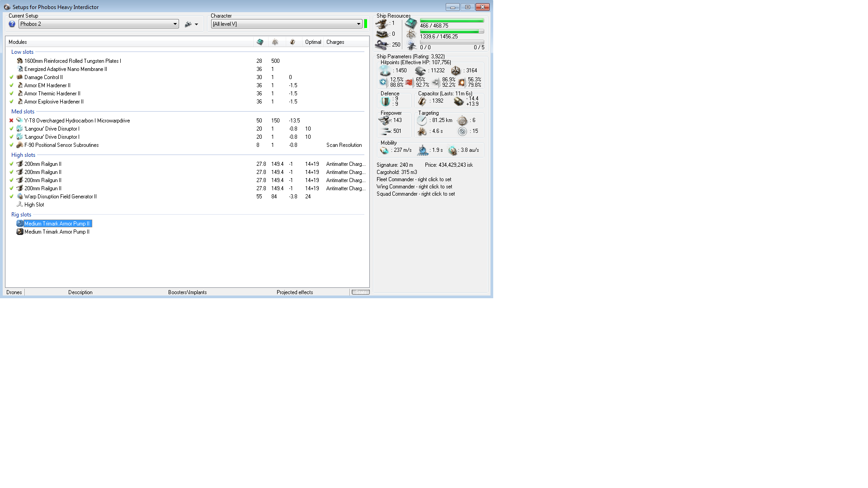Sort by the powergrid icon column header
Viewport: 868px width, 488px height.
275,42
